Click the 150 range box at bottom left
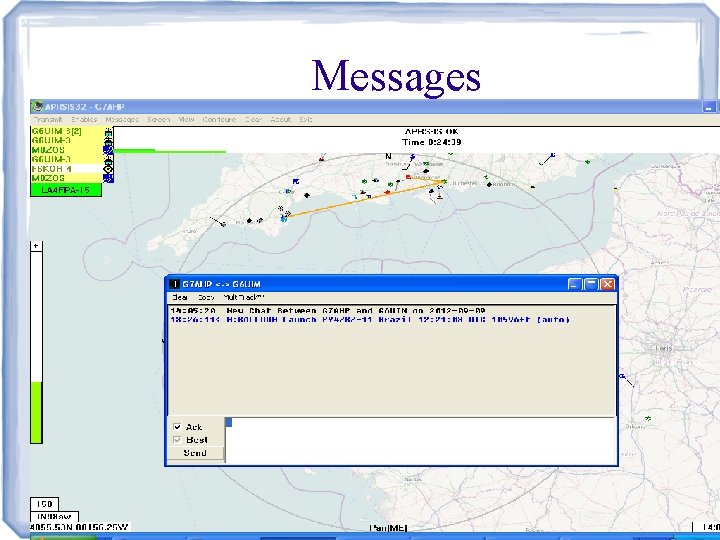 (x=45, y=504)
